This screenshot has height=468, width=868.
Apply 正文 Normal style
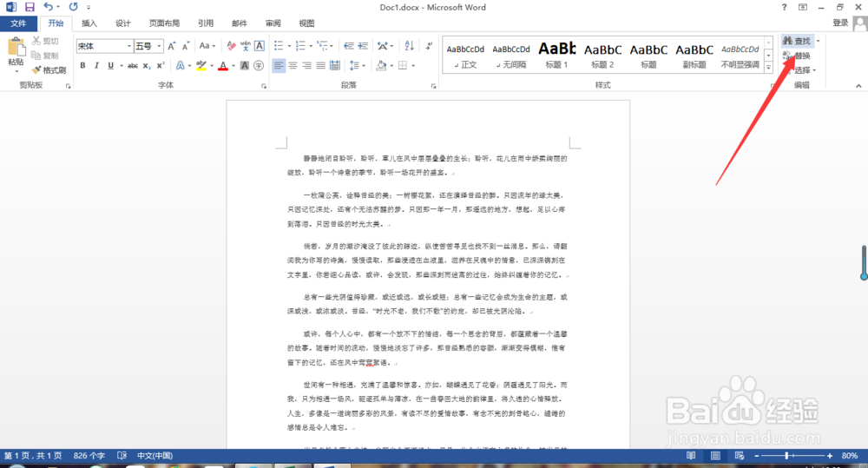pos(465,56)
